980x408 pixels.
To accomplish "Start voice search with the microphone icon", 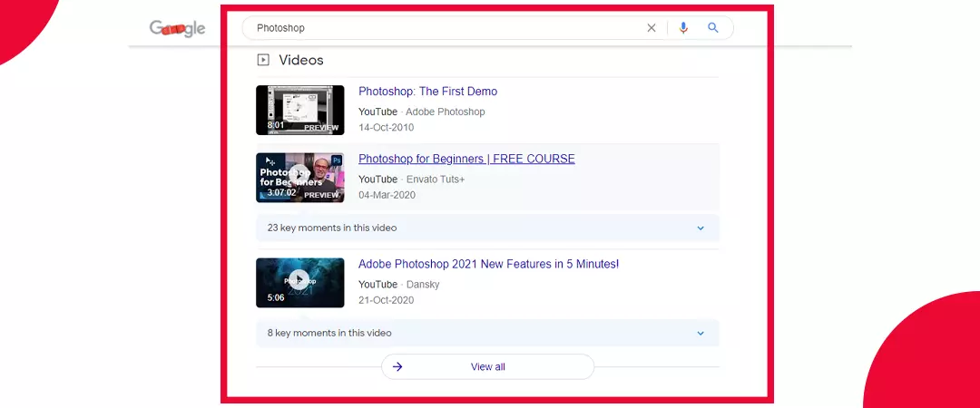I will [683, 27].
